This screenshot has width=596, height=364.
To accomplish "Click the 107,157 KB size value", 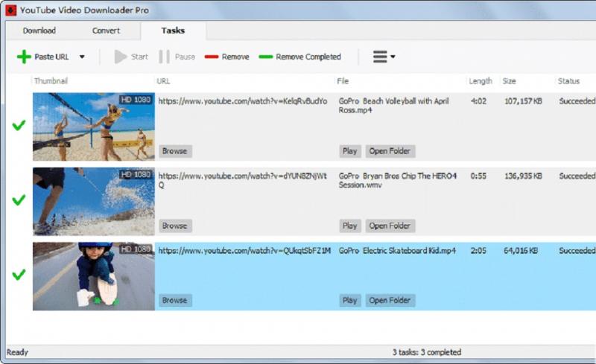I will [523, 101].
